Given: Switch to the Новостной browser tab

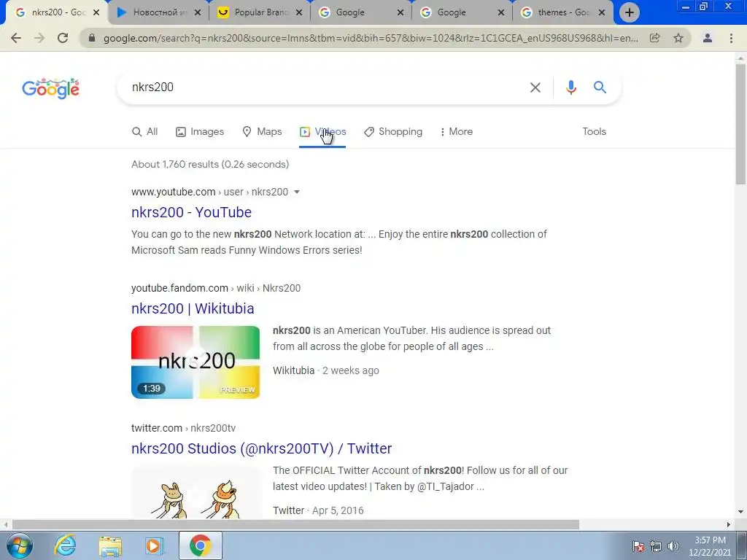Looking at the screenshot, I should (158, 12).
